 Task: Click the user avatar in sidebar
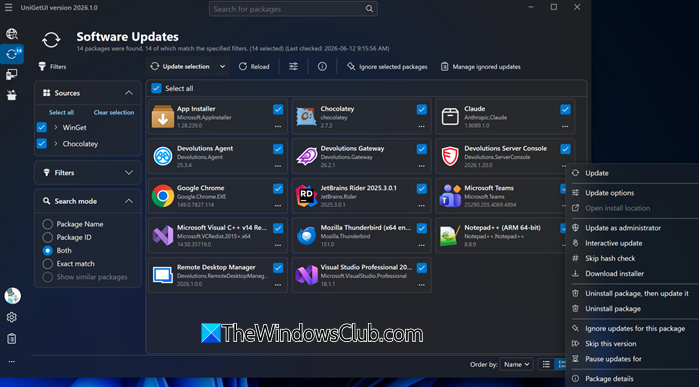pos(12,295)
